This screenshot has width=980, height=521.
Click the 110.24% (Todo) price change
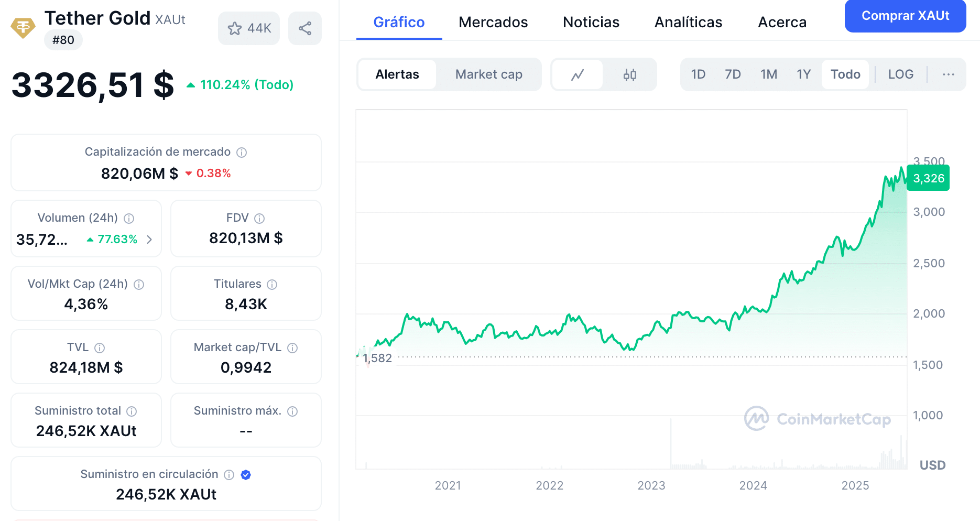click(240, 85)
